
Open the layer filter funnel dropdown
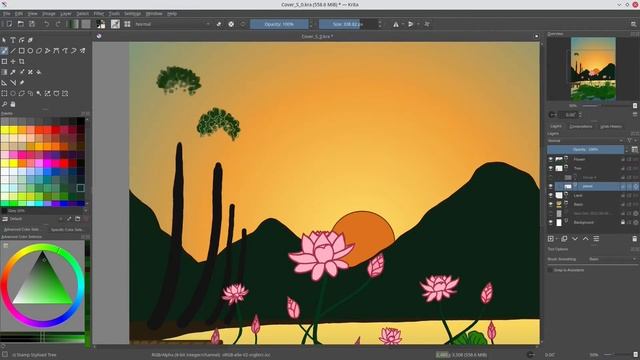[x=631, y=140]
